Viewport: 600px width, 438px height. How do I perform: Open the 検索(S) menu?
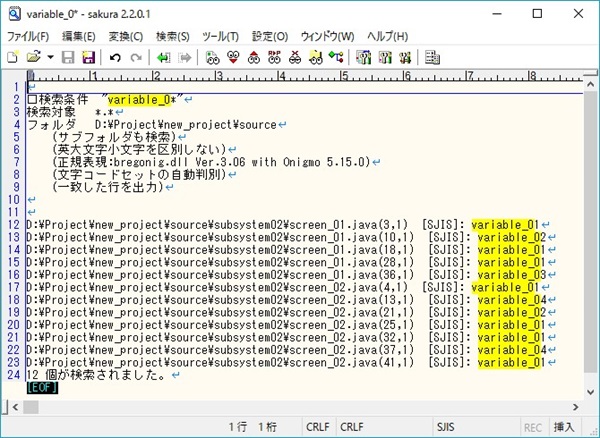click(173, 37)
